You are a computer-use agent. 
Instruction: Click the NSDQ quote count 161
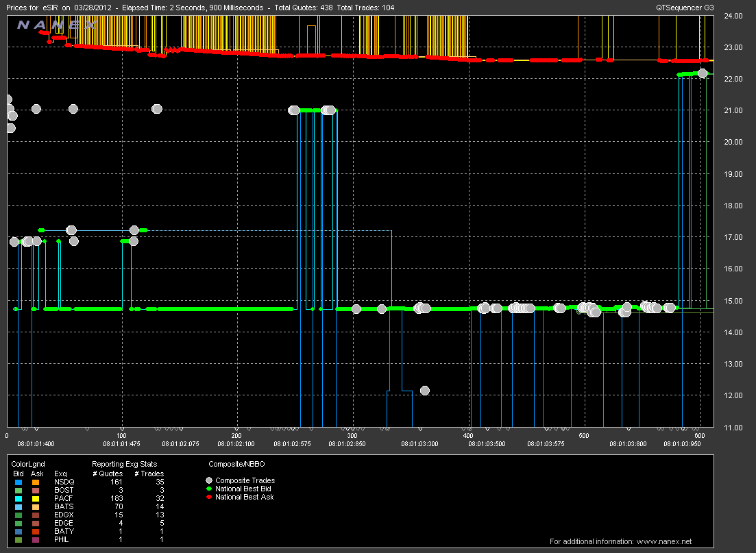(x=117, y=482)
